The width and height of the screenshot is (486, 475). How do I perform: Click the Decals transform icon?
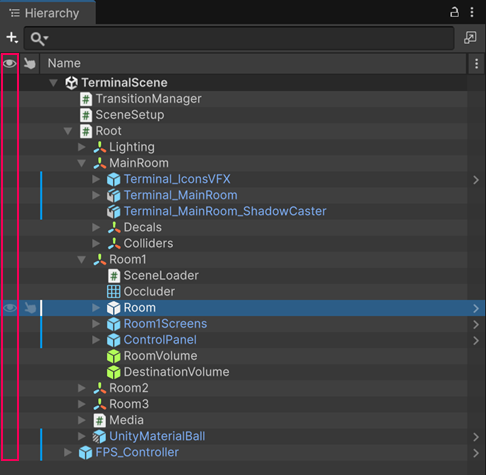coord(114,227)
